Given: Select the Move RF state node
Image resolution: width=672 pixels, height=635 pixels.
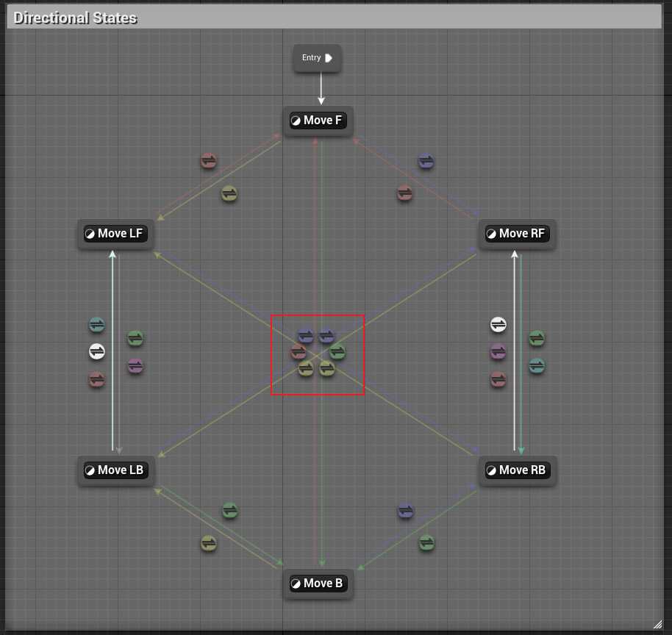Looking at the screenshot, I should coord(518,234).
